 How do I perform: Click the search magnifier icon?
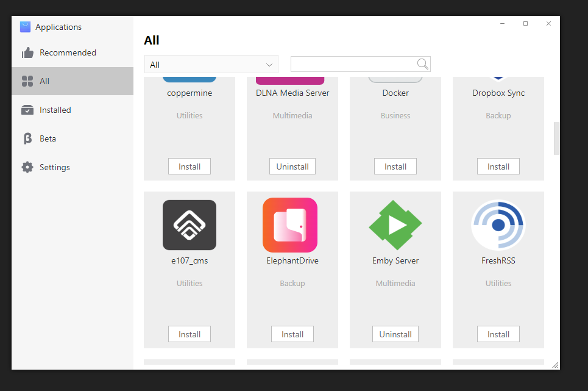click(423, 64)
